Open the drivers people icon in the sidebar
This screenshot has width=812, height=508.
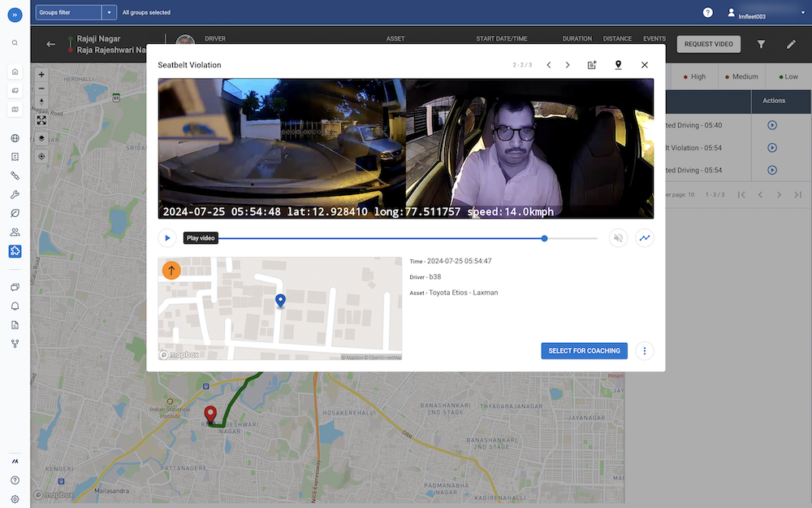pyautogui.click(x=15, y=232)
